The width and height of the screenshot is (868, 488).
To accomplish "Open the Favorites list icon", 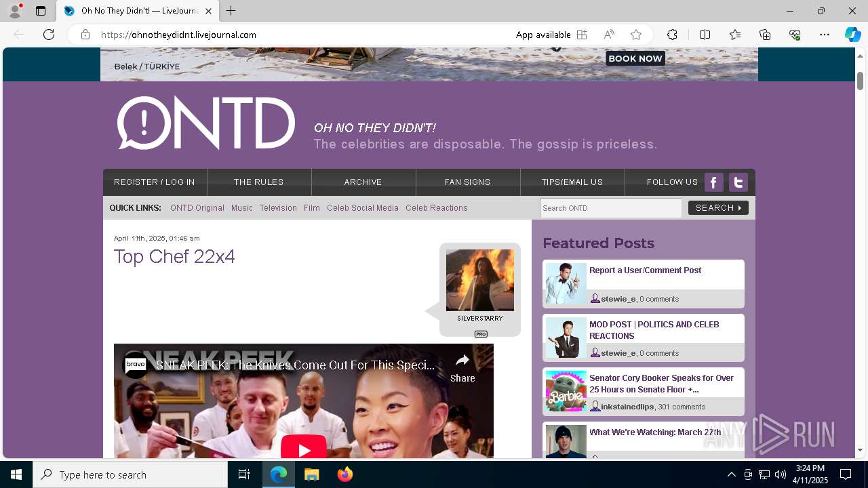I will (735, 35).
